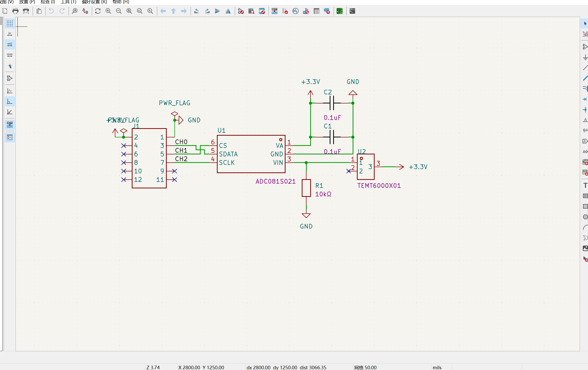Open the Symbol Library Browser icon

[x=251, y=11]
